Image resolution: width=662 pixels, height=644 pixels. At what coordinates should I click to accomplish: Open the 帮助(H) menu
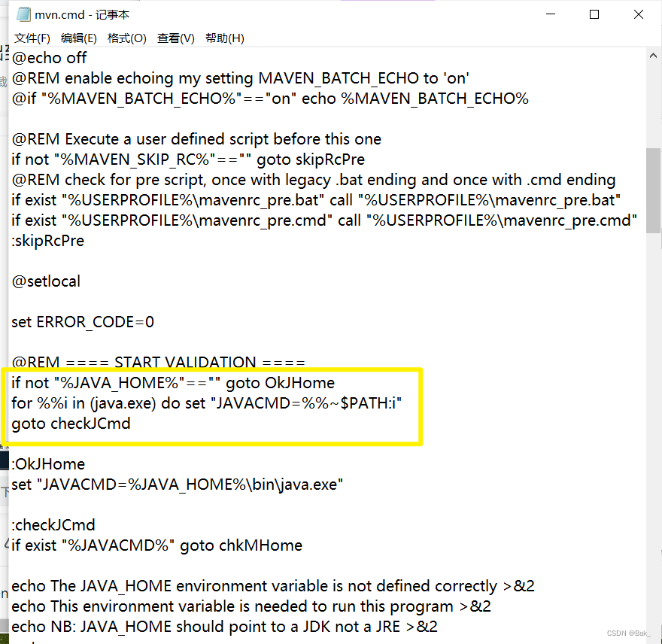pyautogui.click(x=225, y=38)
